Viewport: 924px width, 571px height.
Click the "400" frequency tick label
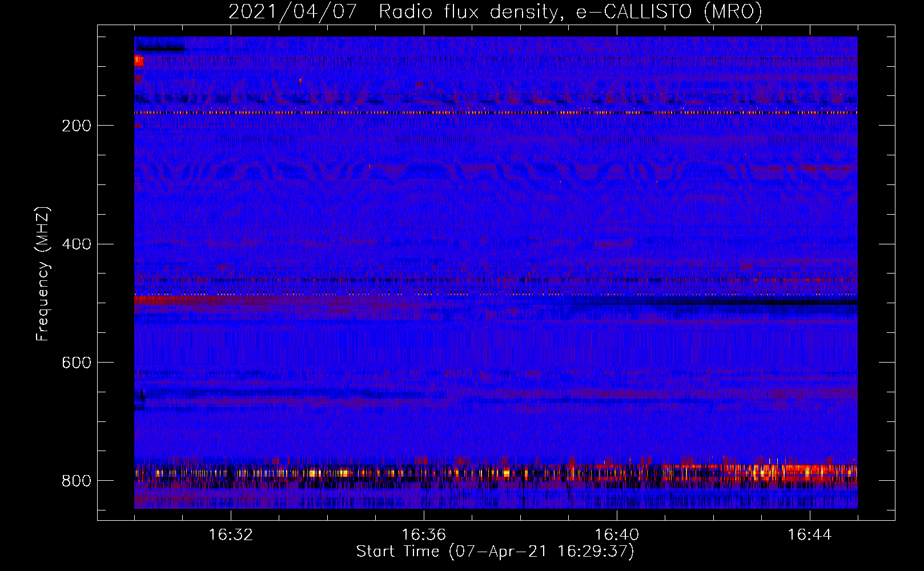coord(77,244)
